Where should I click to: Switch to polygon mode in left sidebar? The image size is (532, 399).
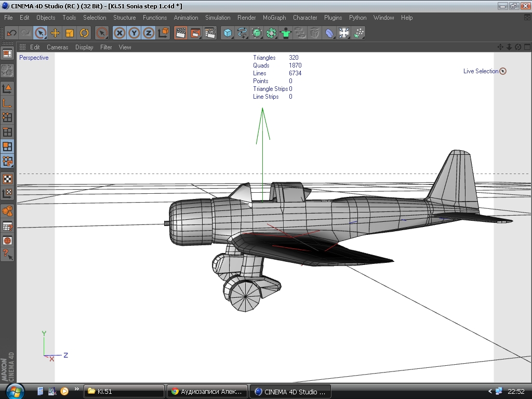7,147
